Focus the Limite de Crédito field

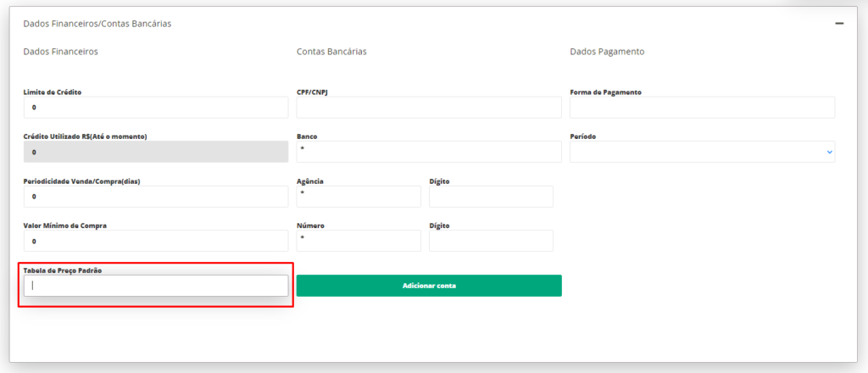[156, 108]
